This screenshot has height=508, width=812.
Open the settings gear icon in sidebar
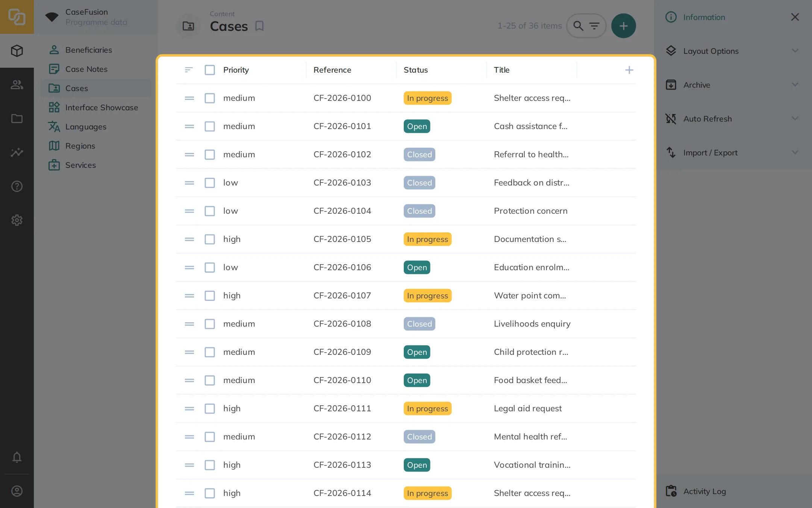(17, 220)
